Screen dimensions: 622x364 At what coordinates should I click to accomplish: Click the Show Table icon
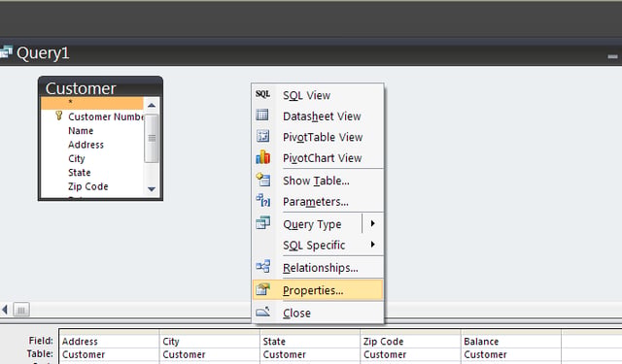262,180
